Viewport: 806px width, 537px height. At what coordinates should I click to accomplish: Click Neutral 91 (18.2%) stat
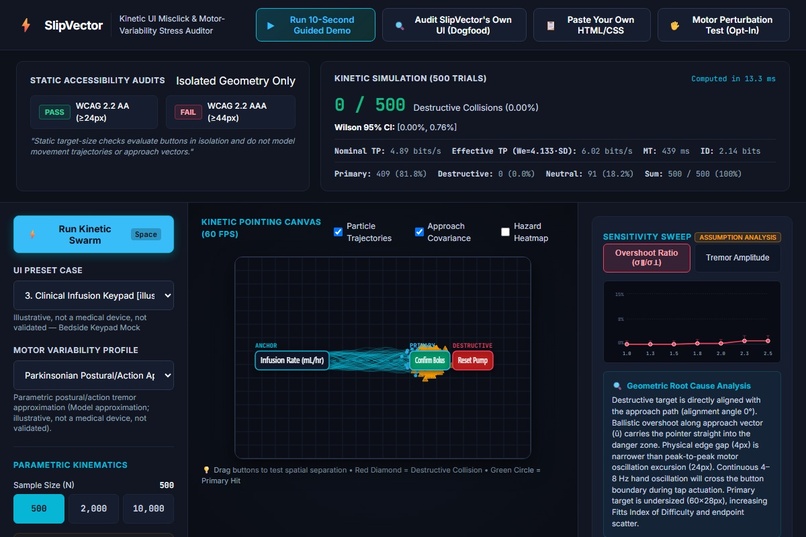[590, 174]
